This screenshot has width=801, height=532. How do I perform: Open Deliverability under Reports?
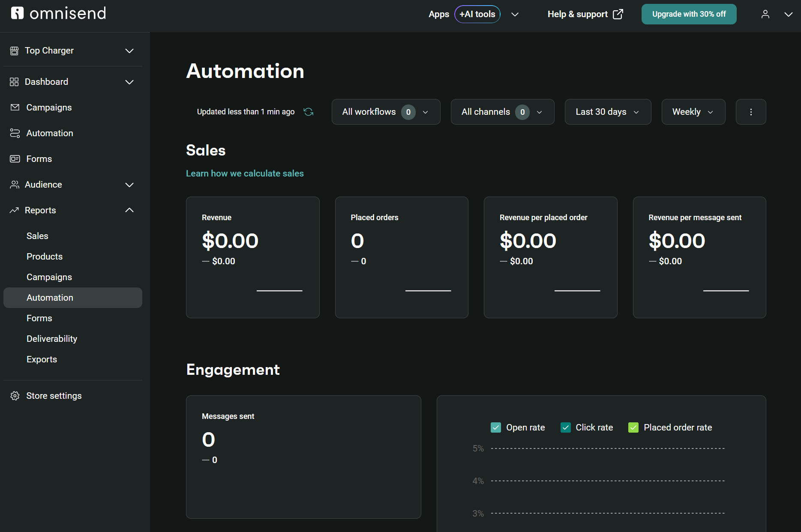(x=52, y=339)
